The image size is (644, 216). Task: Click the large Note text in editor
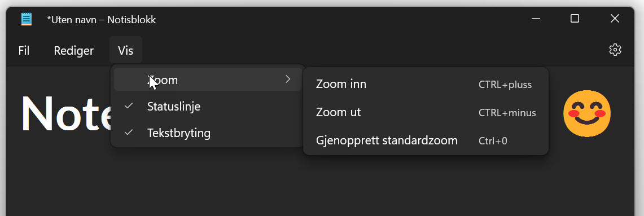tap(65, 114)
